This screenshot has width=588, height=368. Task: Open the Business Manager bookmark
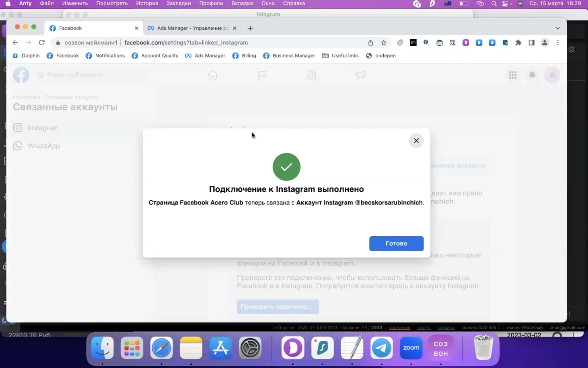[x=289, y=55]
